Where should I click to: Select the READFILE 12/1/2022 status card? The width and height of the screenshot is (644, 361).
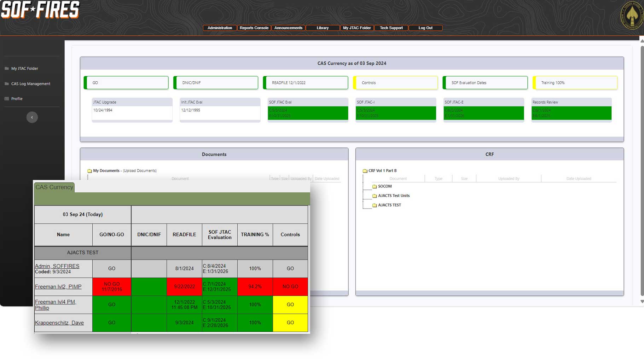(x=306, y=83)
